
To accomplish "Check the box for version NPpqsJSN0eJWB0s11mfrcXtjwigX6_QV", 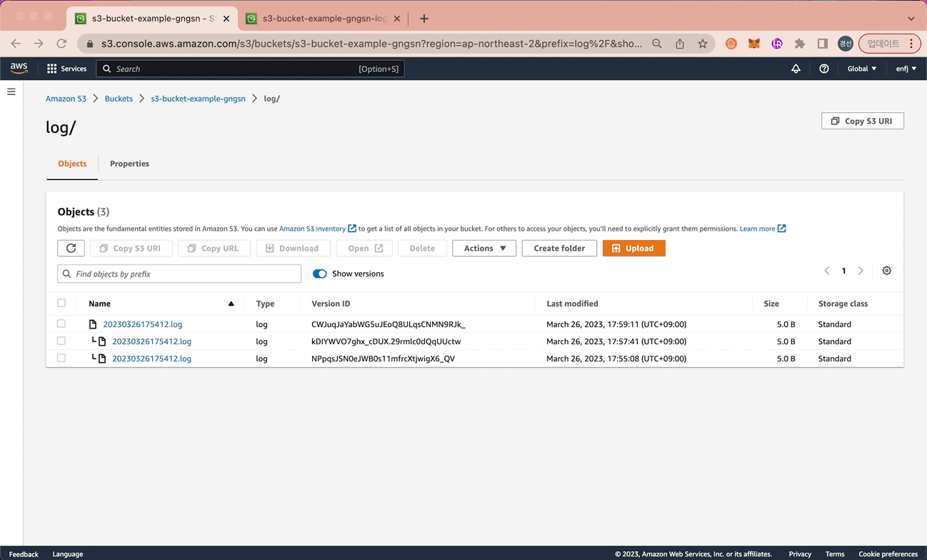I will [x=61, y=358].
